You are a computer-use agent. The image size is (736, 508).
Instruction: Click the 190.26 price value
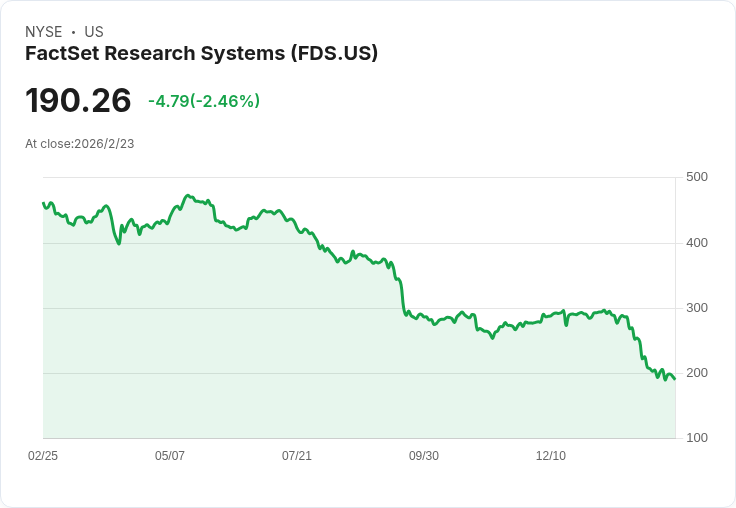pyautogui.click(x=78, y=100)
